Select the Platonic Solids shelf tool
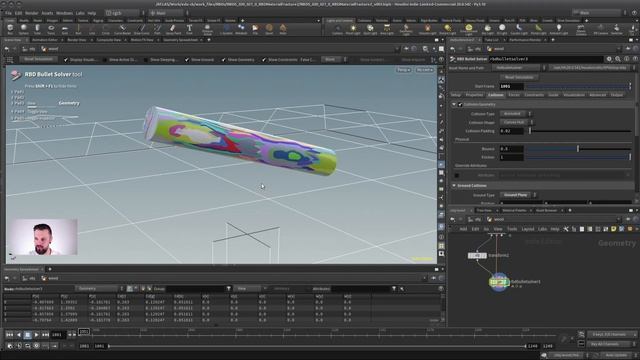Viewport: 640px width, 360px height. click(207, 29)
